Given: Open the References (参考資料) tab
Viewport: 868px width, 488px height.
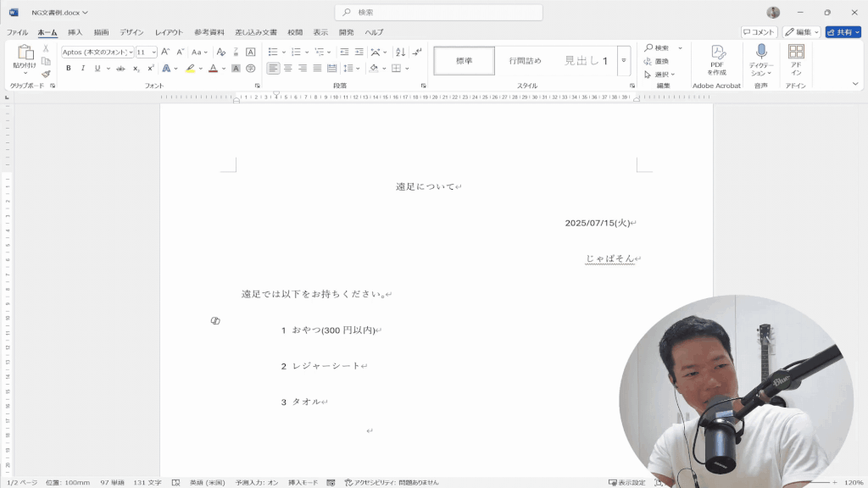Looking at the screenshot, I should [209, 32].
